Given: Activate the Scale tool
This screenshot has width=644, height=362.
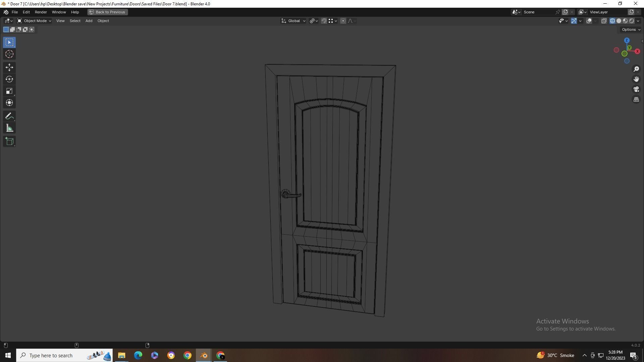Looking at the screenshot, I should coord(9,91).
